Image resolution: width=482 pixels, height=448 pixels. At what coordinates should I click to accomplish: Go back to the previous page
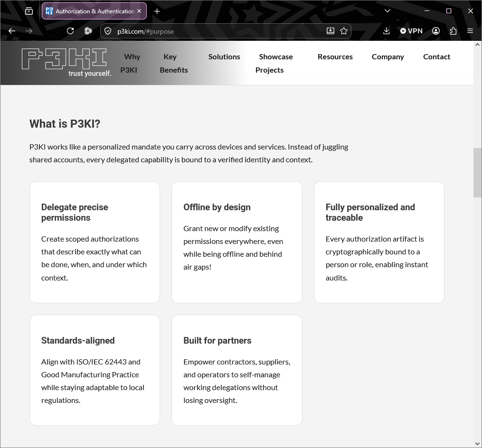click(12, 31)
